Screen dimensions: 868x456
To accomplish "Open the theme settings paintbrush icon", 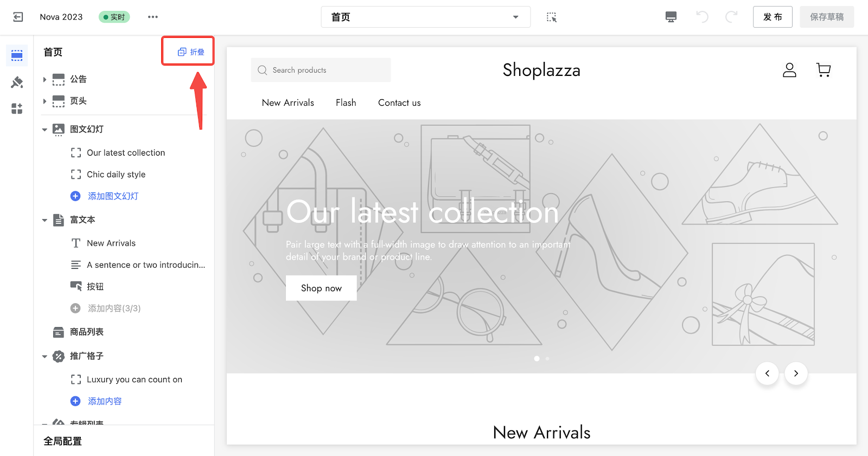I will [x=17, y=82].
